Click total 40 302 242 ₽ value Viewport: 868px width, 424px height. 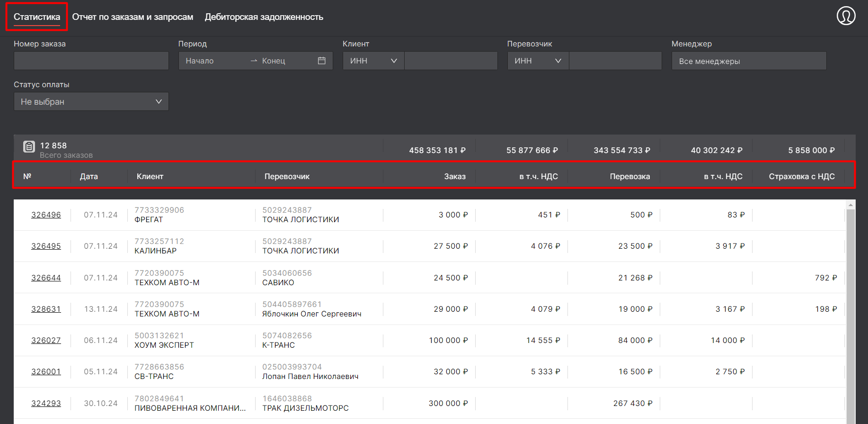717,150
